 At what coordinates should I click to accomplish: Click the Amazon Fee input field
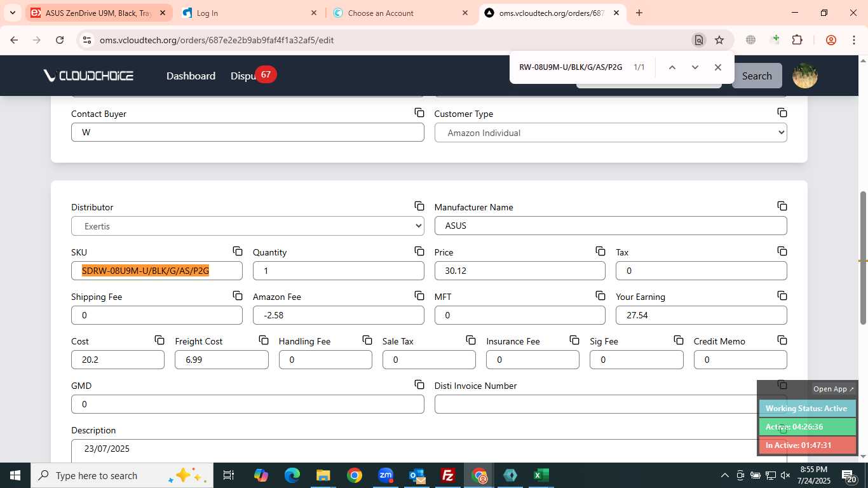(x=338, y=315)
